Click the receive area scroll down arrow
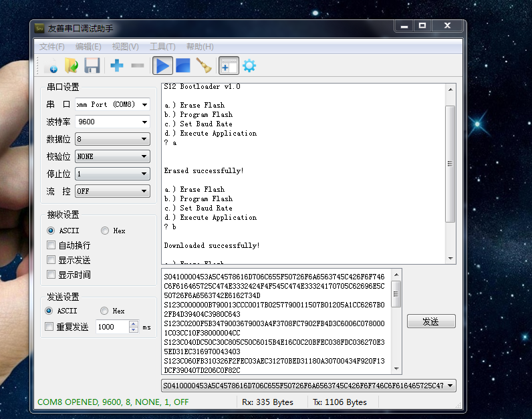Viewport: 532px width, 419px height. 450,259
